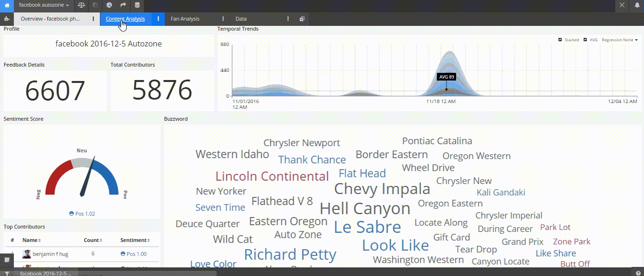This screenshot has height=276, width=644.
Task: Click the buzzword Western Idaho
Action: point(232,154)
